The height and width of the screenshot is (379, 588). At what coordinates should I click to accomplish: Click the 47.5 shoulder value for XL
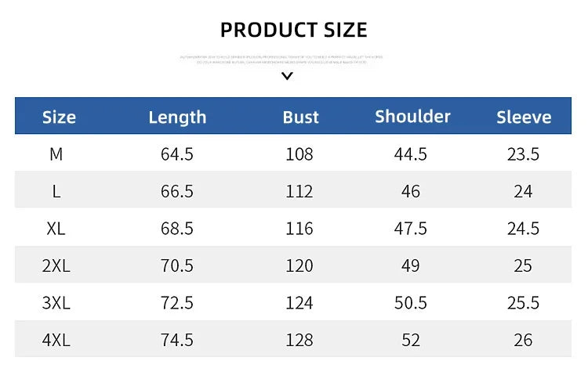tap(410, 229)
